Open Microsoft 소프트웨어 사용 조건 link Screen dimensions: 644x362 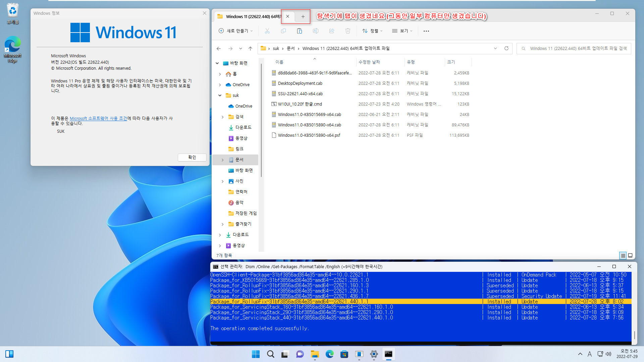[98, 118]
